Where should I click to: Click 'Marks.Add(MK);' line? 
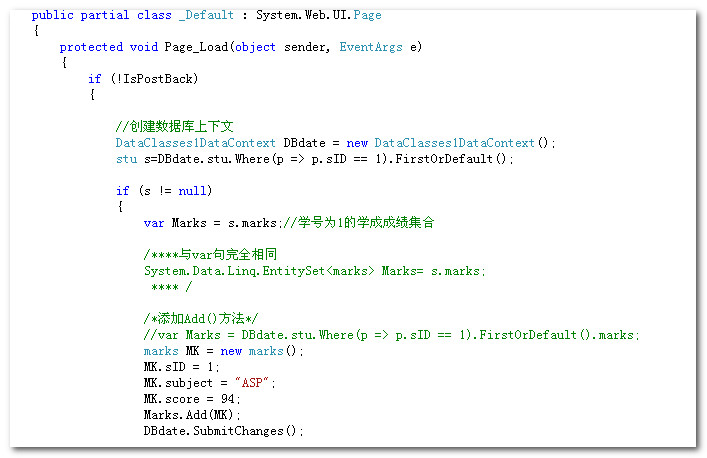(x=192, y=415)
